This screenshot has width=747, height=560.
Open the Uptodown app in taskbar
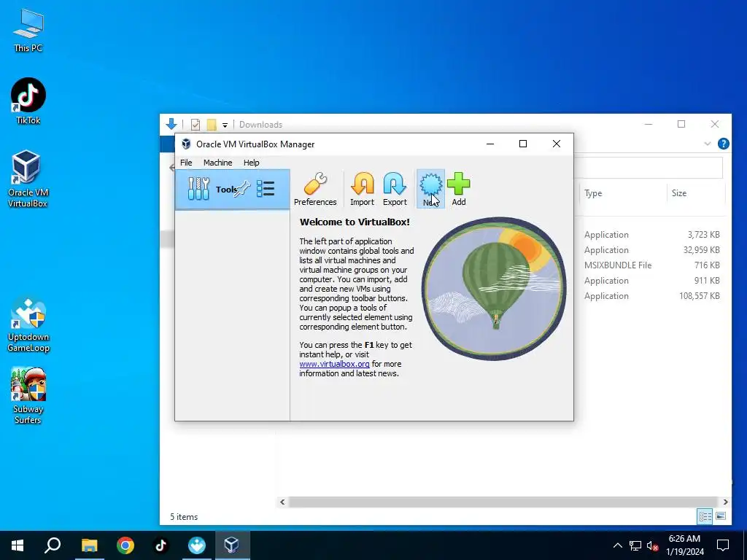click(196, 545)
